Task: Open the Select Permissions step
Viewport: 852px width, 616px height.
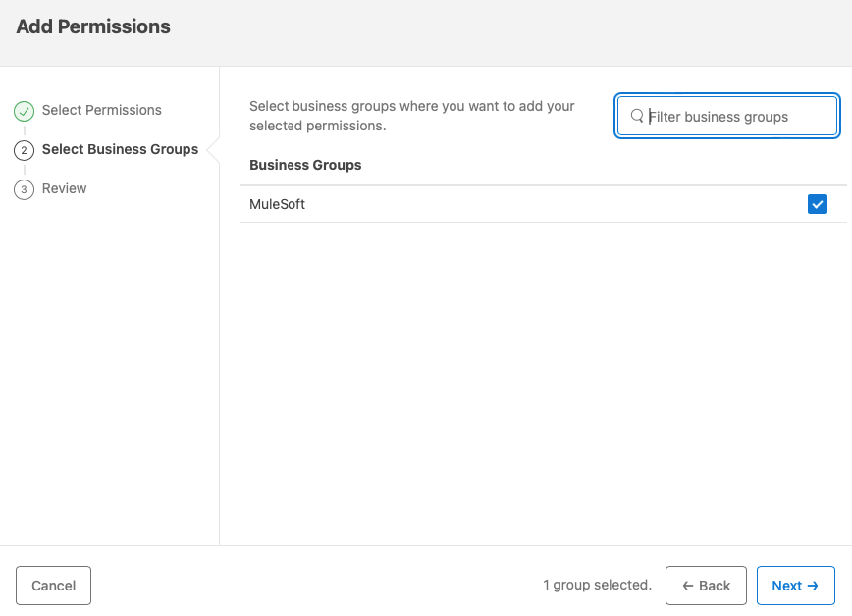Action: coord(102,110)
